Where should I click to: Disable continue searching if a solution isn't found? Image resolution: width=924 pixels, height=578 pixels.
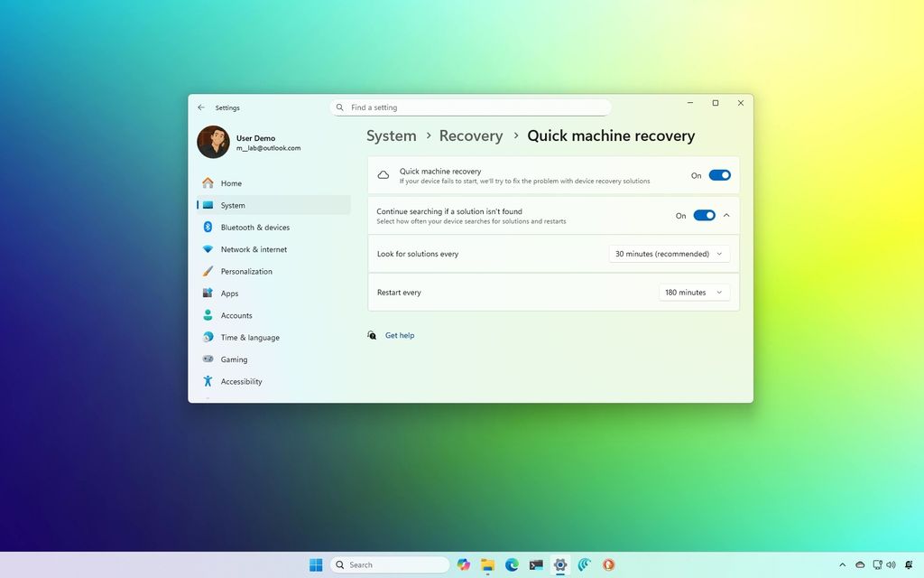tap(704, 215)
